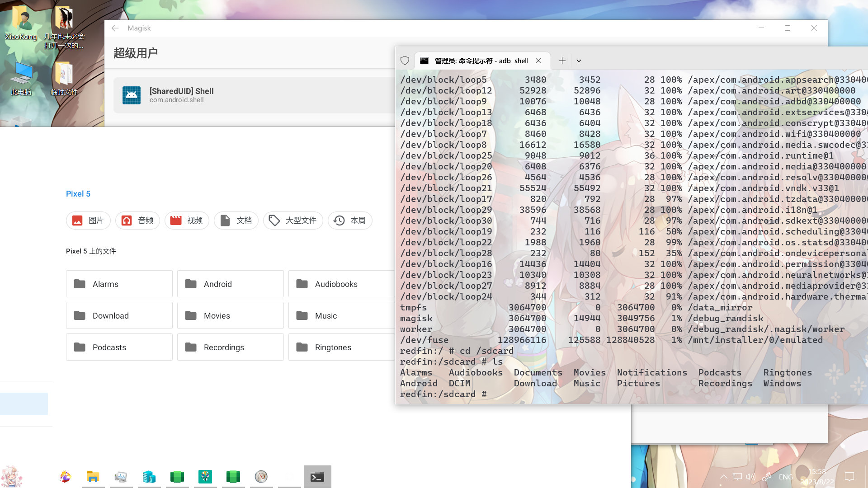The width and height of the screenshot is (868, 488).
Task: Show hidden system tray icons
Action: pos(723,477)
